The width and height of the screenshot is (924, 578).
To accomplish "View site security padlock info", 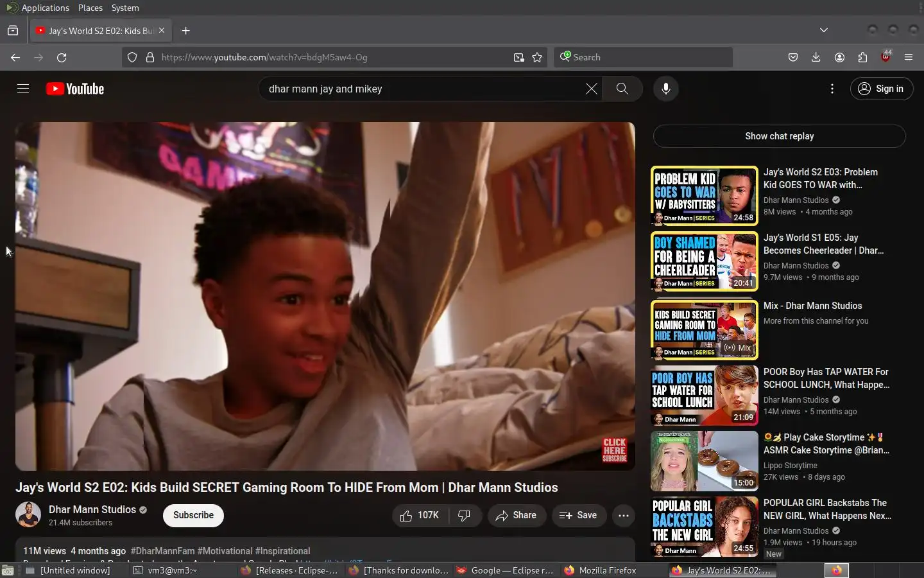I will 150,57.
